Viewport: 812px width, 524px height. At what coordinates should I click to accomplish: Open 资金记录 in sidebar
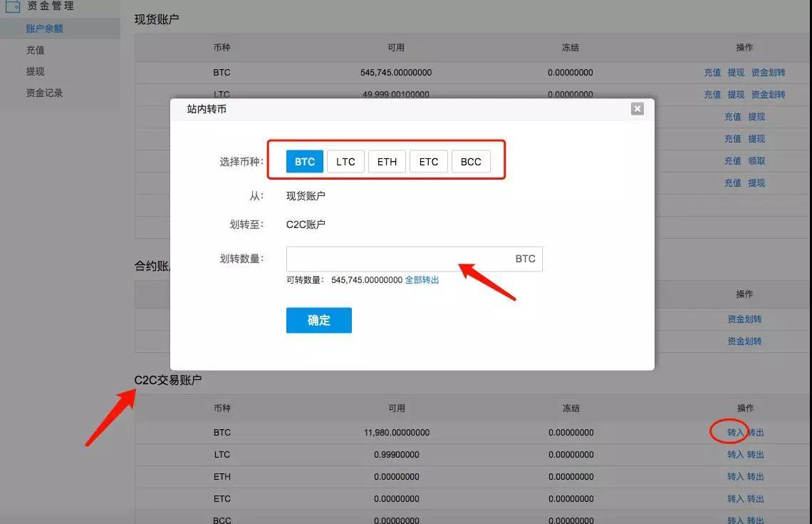click(45, 93)
